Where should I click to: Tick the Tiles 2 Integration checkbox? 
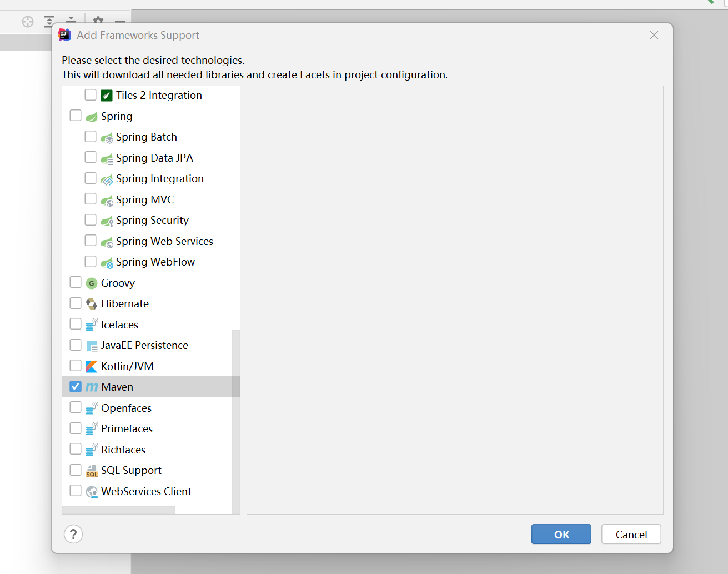click(91, 95)
